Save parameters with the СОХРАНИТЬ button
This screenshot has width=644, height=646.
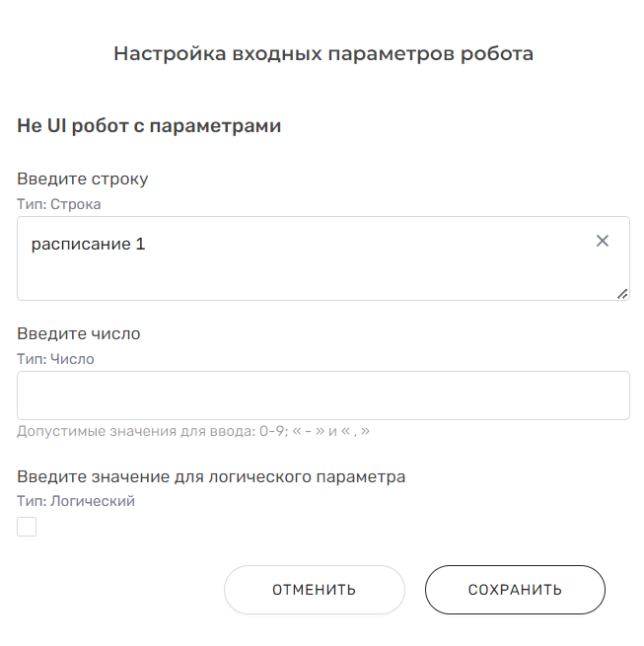(515, 590)
